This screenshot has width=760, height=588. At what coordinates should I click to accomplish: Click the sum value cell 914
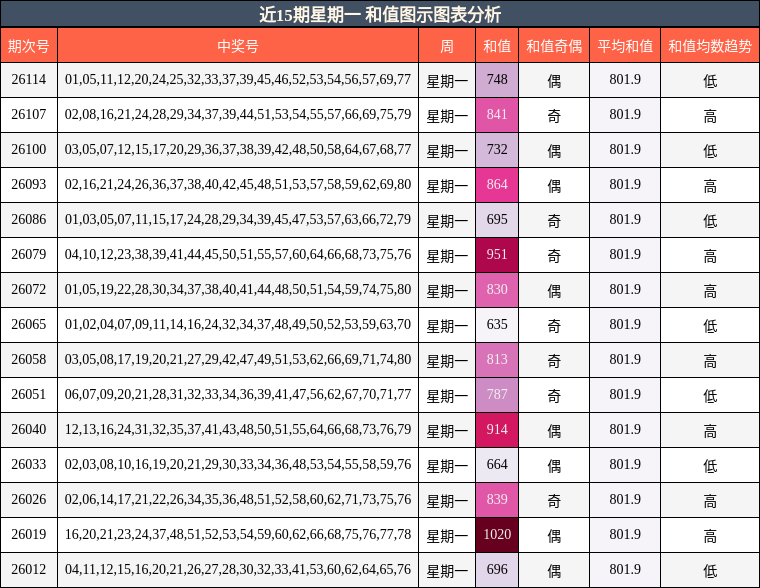click(497, 429)
